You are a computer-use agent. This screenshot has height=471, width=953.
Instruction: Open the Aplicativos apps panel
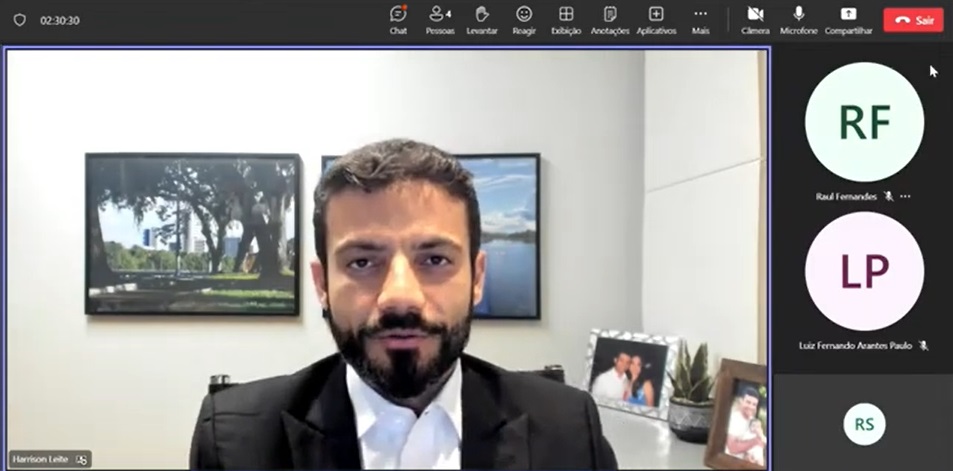click(656, 19)
